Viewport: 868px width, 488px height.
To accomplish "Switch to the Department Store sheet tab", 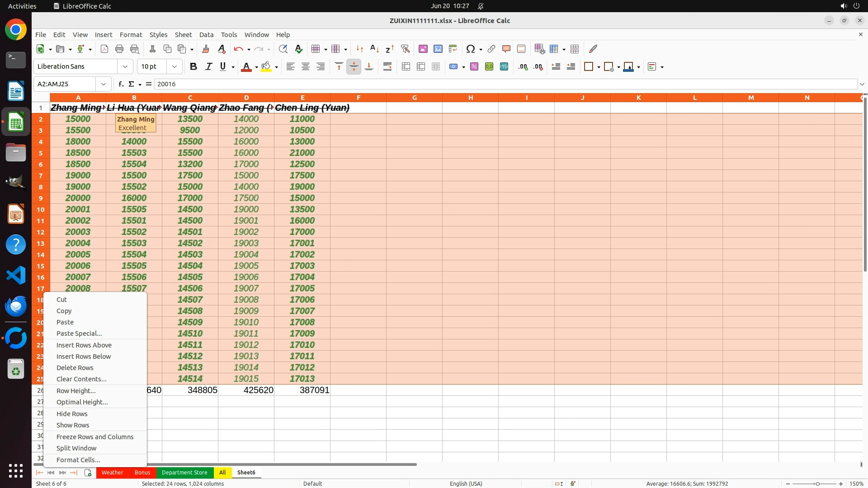I will pyautogui.click(x=184, y=472).
